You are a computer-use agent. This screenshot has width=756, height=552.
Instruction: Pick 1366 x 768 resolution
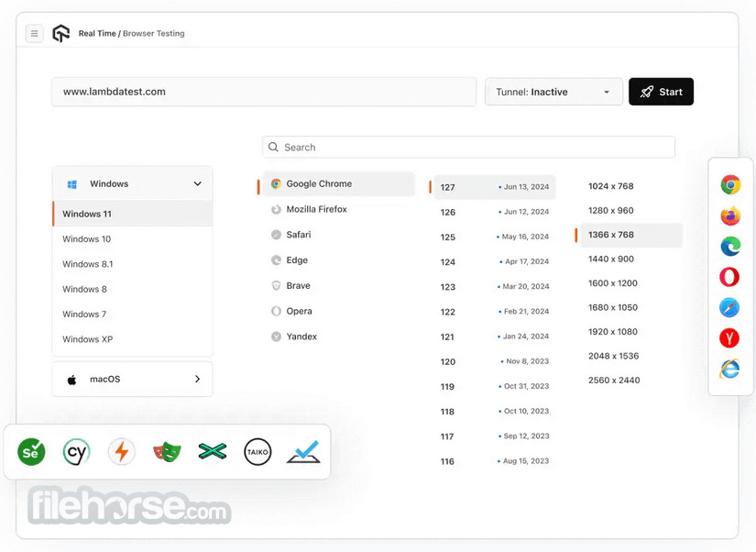(x=631, y=235)
